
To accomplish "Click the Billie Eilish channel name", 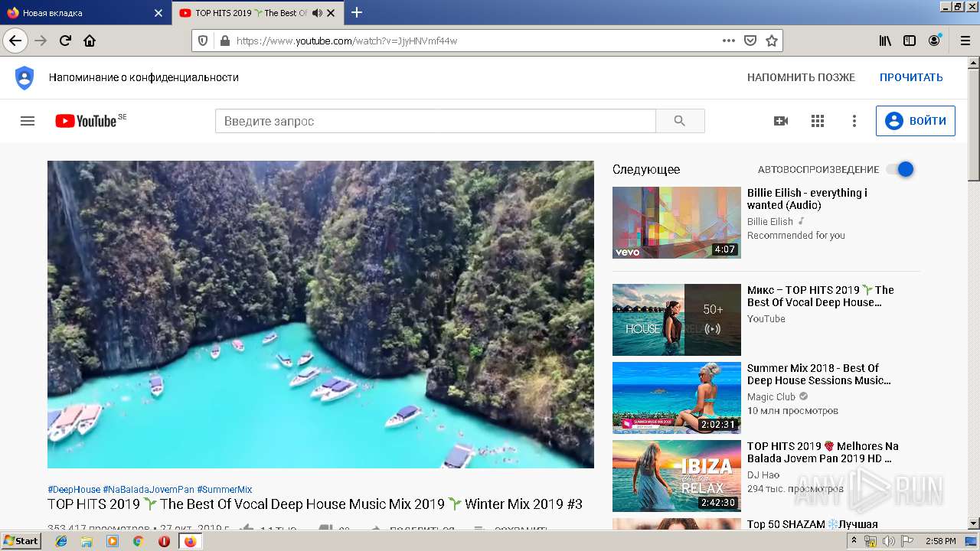I will pyautogui.click(x=770, y=221).
